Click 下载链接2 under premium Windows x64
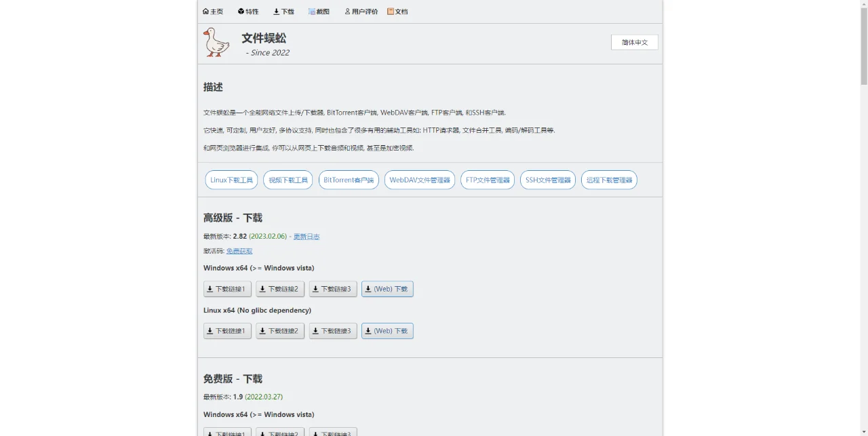The width and height of the screenshot is (868, 436). (280, 289)
